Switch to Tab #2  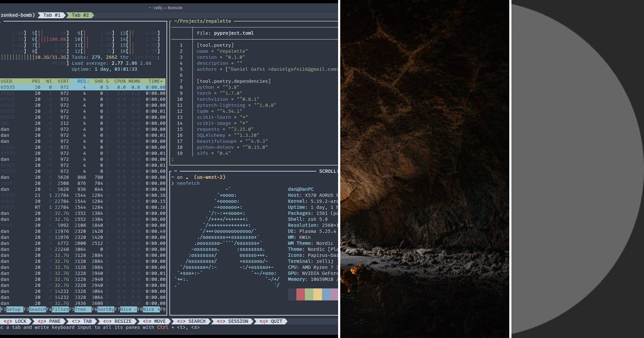coord(81,15)
